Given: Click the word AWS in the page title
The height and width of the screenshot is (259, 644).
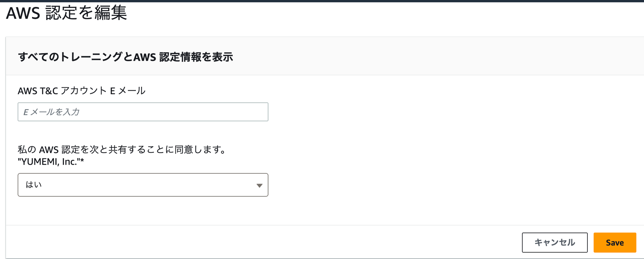Looking at the screenshot, I should point(23,14).
